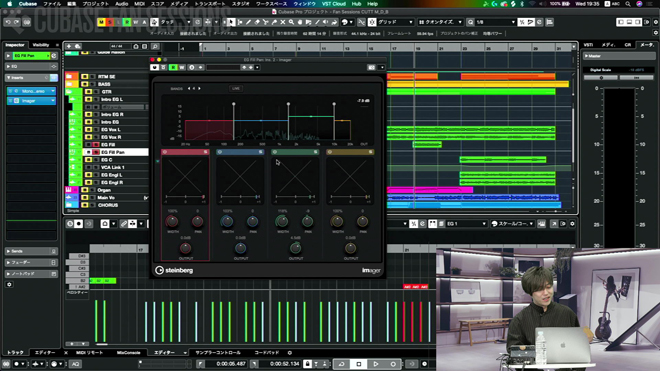Click the Redo arrow in toolbar
The width and height of the screenshot is (660, 371).
click(16, 22)
